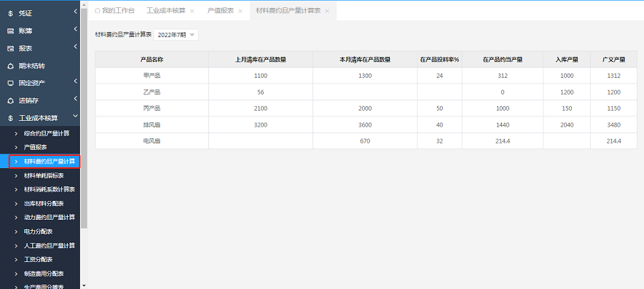Click the 固定资产 monitor icon

(x=11, y=83)
